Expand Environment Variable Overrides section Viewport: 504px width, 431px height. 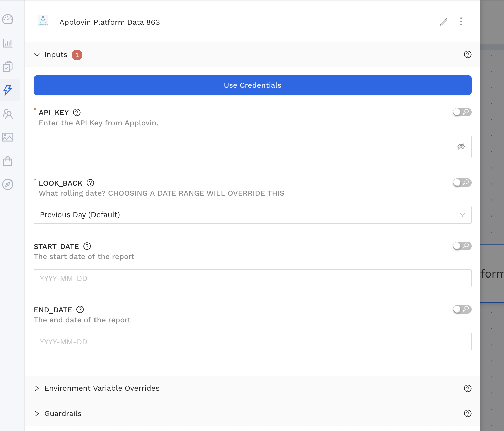[x=102, y=388]
